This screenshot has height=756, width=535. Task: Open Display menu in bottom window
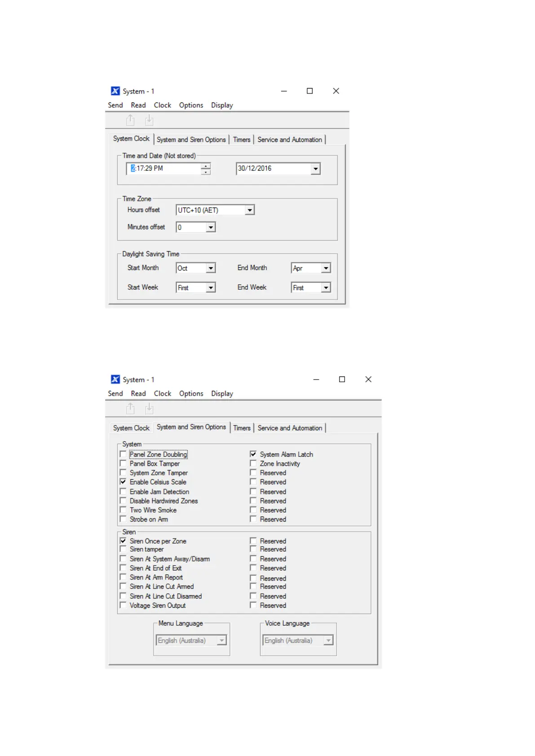click(x=222, y=393)
